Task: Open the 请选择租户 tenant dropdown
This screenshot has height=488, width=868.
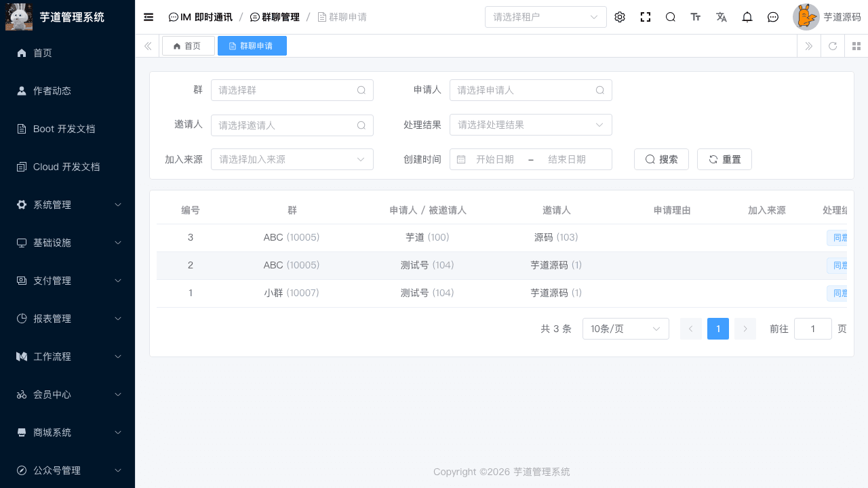Action: 546,17
